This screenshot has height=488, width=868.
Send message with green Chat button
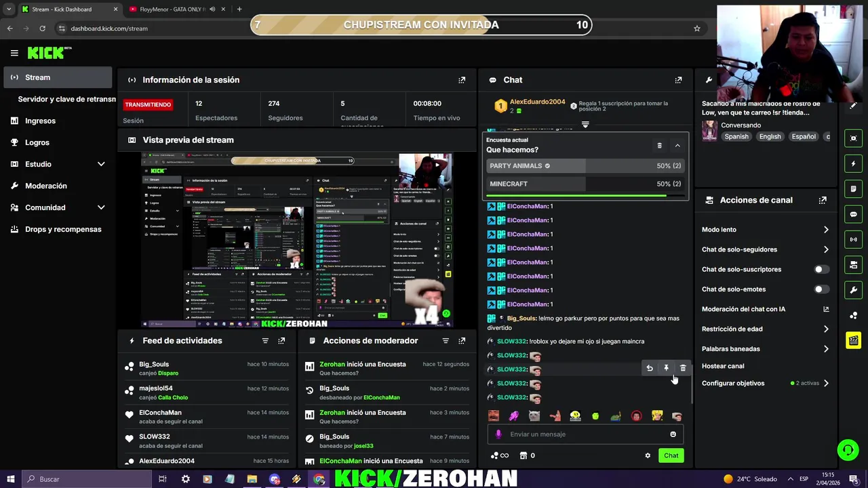pos(671,455)
